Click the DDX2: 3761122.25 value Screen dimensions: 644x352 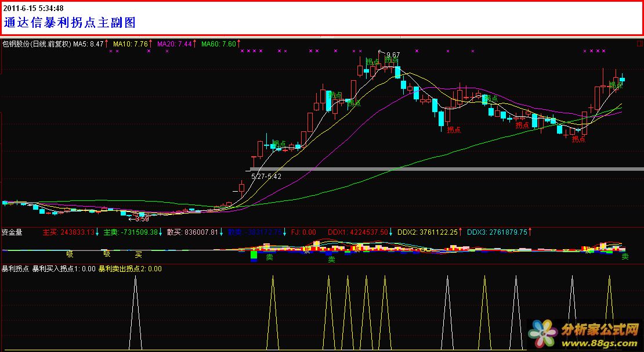pos(428,232)
